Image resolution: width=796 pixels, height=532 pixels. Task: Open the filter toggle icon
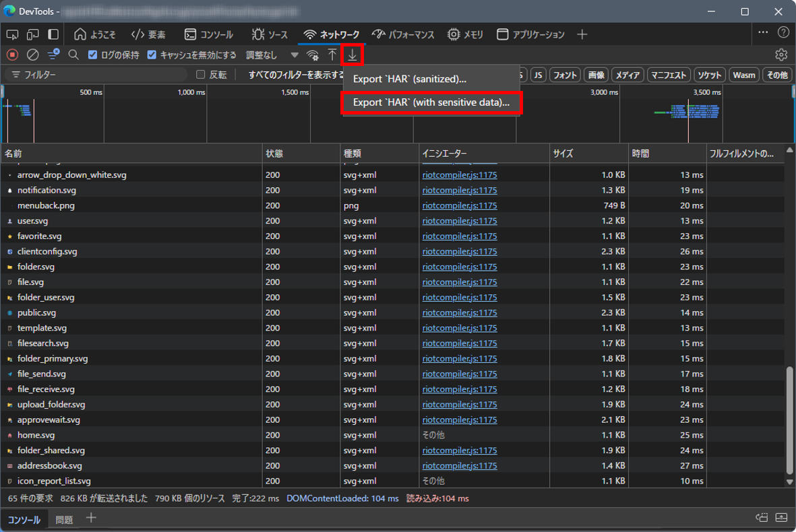pos(53,55)
